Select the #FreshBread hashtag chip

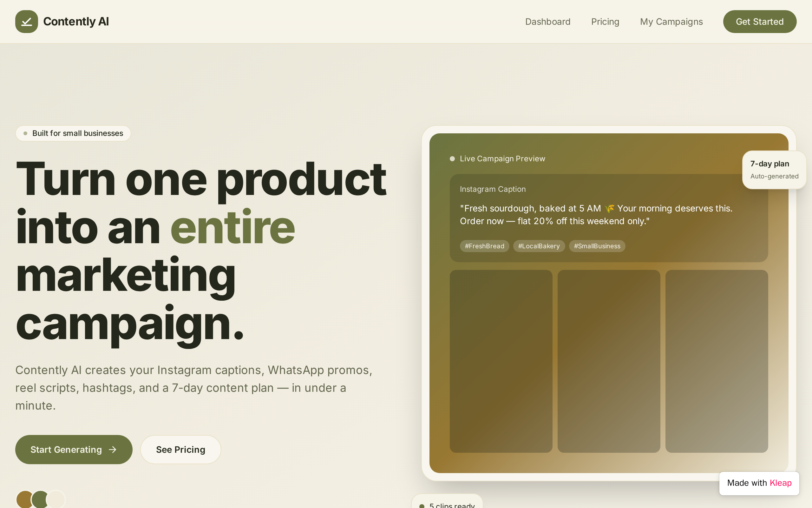pos(484,246)
